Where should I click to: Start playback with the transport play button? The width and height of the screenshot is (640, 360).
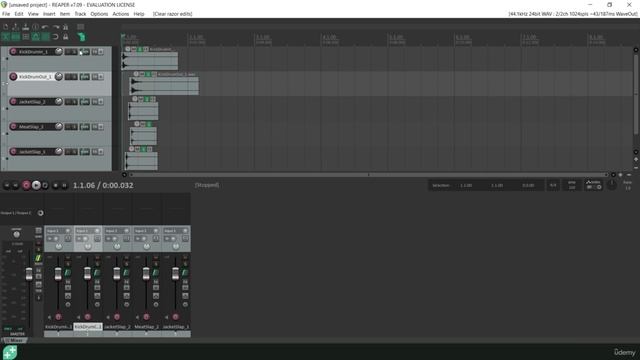pos(36,185)
